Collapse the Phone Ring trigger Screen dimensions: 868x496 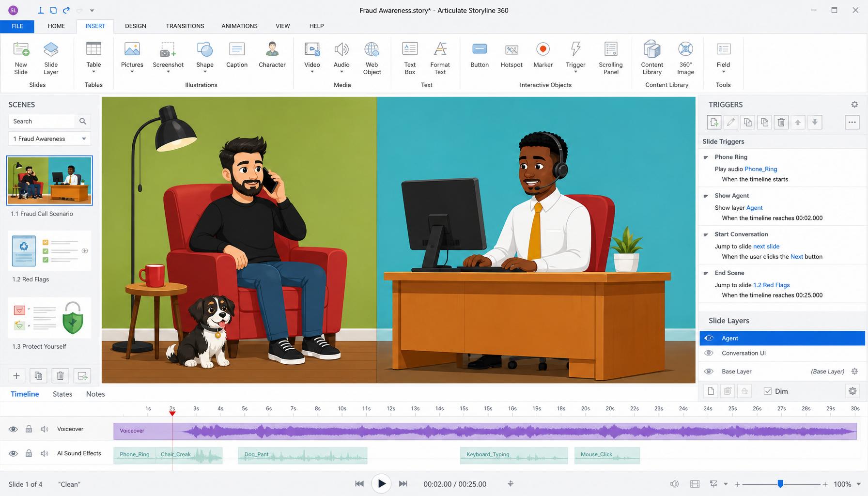[x=706, y=157]
